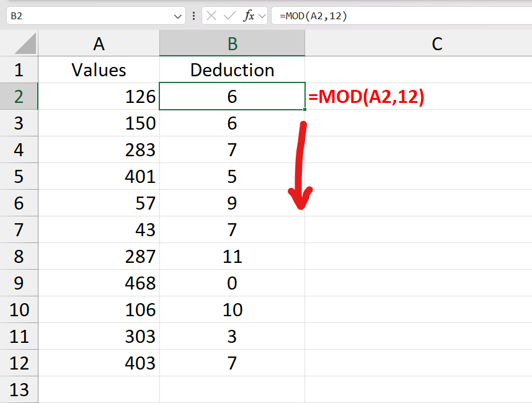Image resolution: width=532 pixels, height=403 pixels.
Task: Click the fill handle of cell B2
Action: [304, 109]
